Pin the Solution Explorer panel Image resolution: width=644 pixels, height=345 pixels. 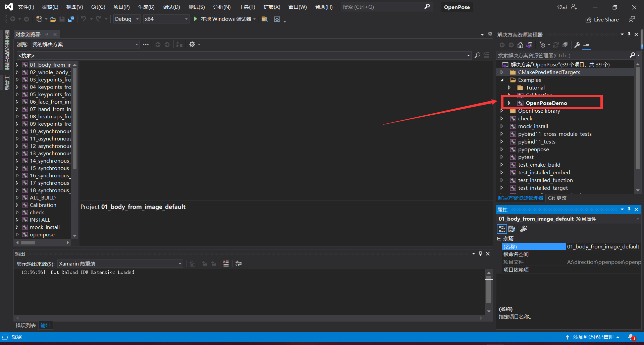point(629,35)
